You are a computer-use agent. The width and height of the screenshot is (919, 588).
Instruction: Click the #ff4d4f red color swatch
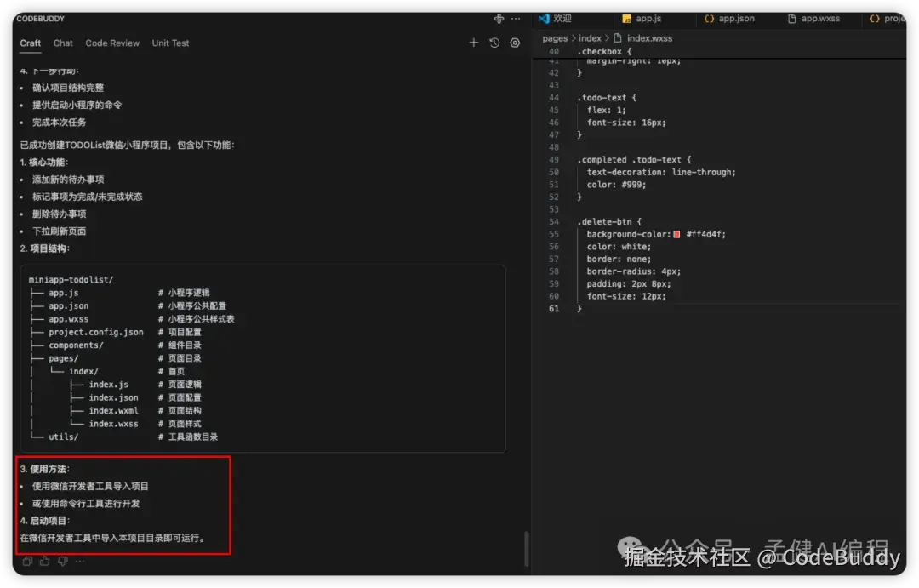click(677, 235)
